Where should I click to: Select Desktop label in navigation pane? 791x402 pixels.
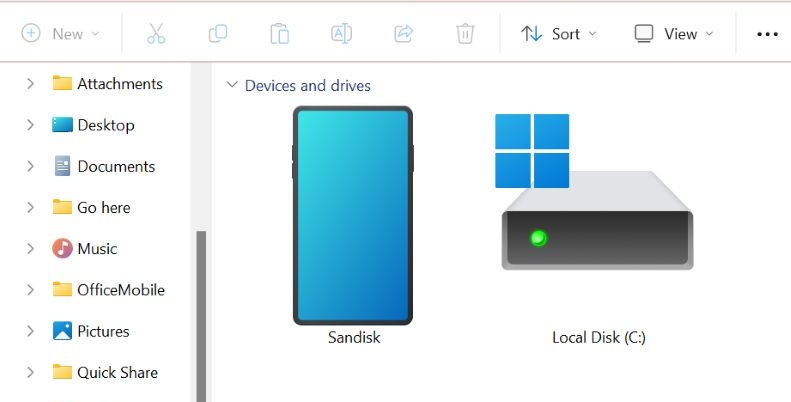click(x=106, y=125)
